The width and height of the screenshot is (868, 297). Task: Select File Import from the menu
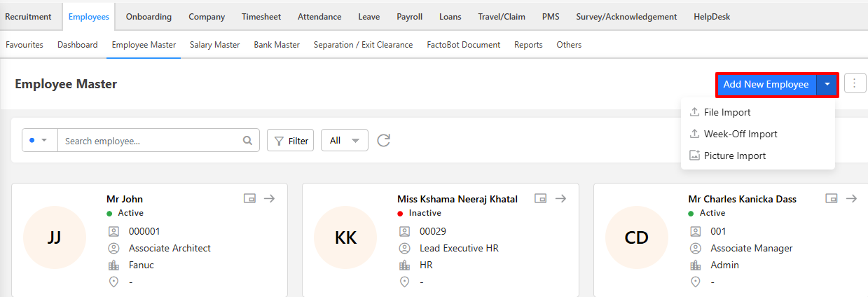(726, 112)
